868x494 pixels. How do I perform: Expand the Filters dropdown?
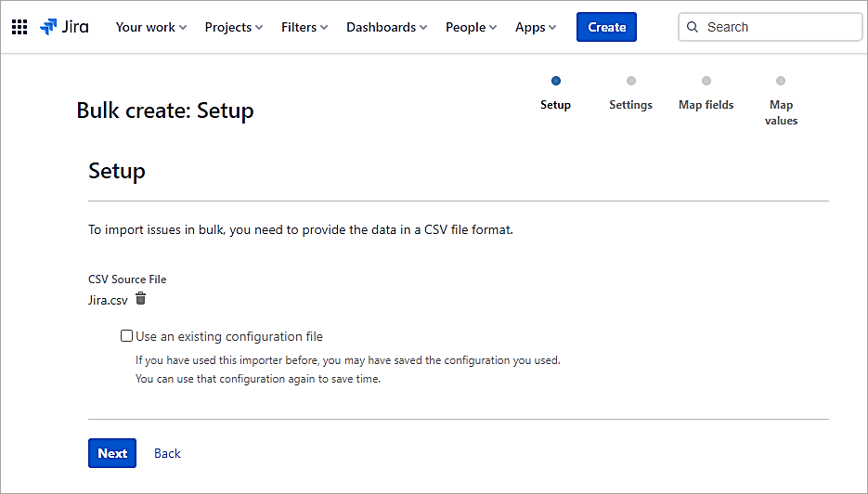point(304,27)
